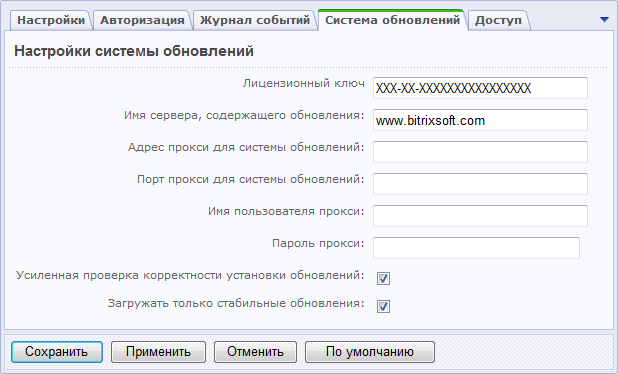
Task: Select the Система обновлений tab
Action: point(392,20)
